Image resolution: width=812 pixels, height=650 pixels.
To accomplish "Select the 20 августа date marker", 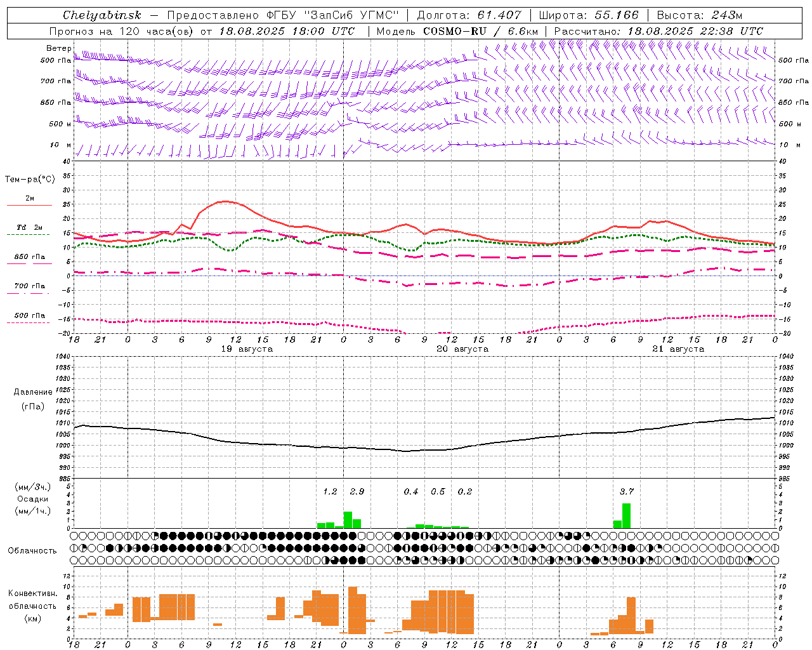I will 462,349.
